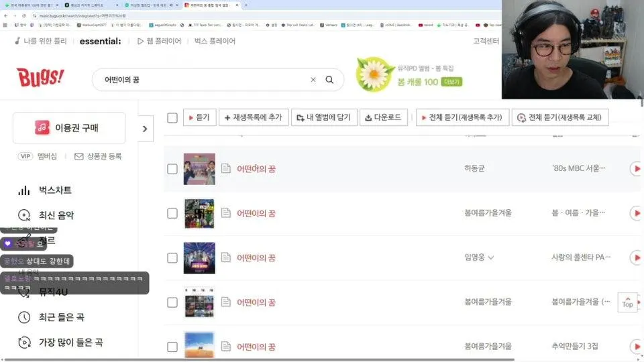
Task: Open album thumbnail of 하동균 row
Action: [x=199, y=169]
